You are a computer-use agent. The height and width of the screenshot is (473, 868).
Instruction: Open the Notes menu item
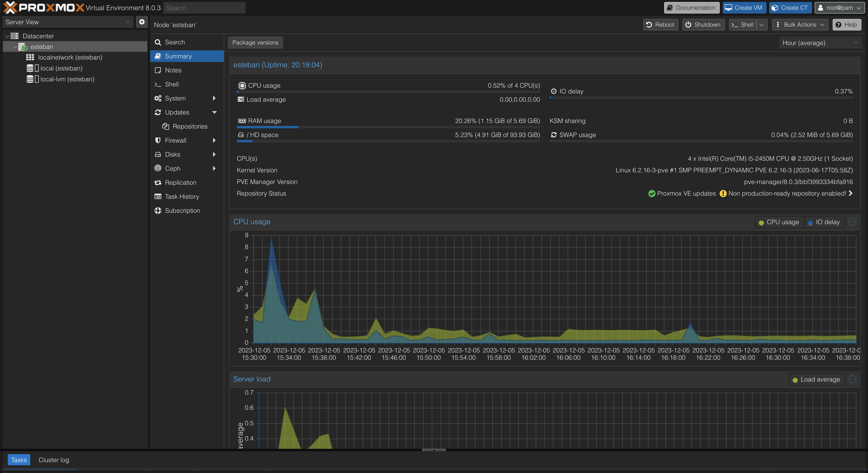(x=187, y=70)
